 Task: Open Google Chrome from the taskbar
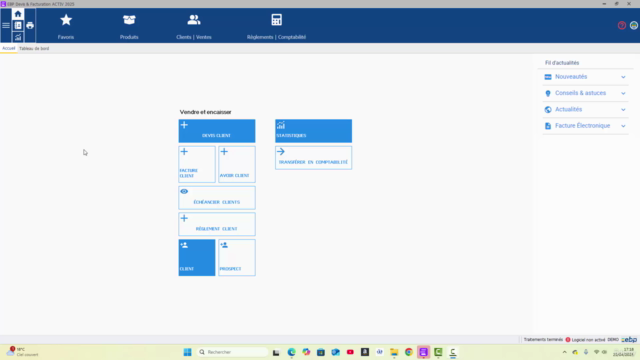(409, 352)
